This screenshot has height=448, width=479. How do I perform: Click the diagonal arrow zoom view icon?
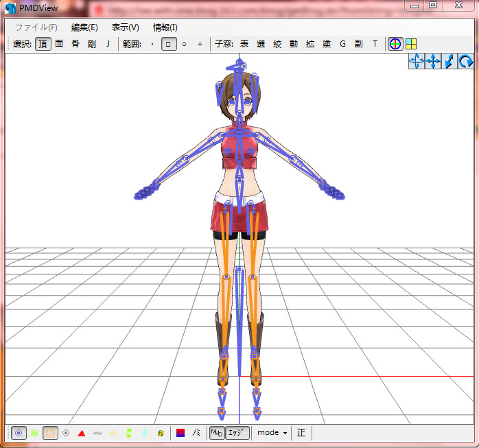click(x=449, y=61)
